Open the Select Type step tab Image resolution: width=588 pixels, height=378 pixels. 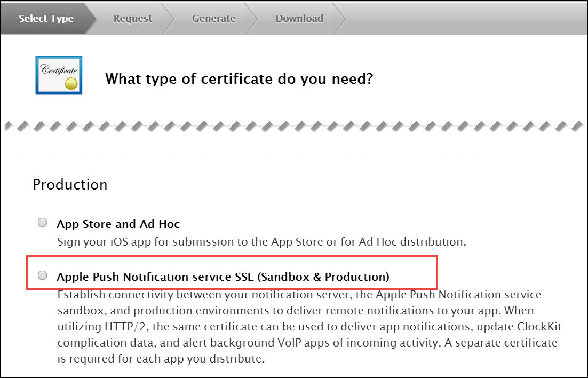click(x=46, y=18)
